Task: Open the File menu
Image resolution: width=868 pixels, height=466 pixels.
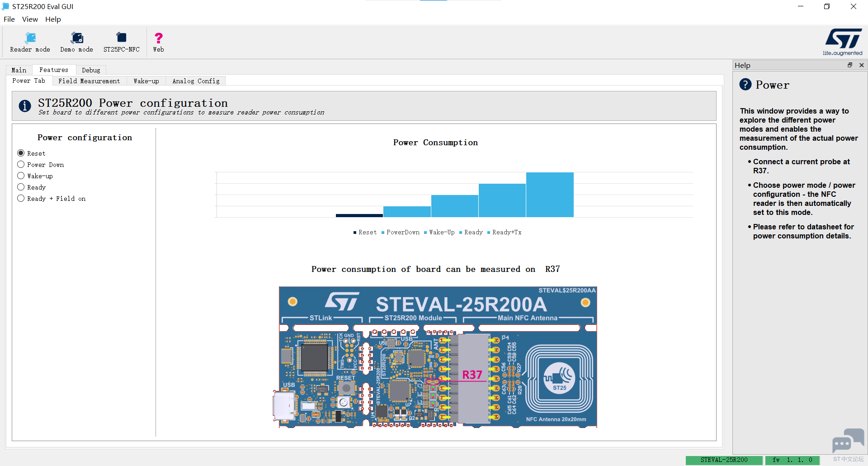Action: click(9, 19)
